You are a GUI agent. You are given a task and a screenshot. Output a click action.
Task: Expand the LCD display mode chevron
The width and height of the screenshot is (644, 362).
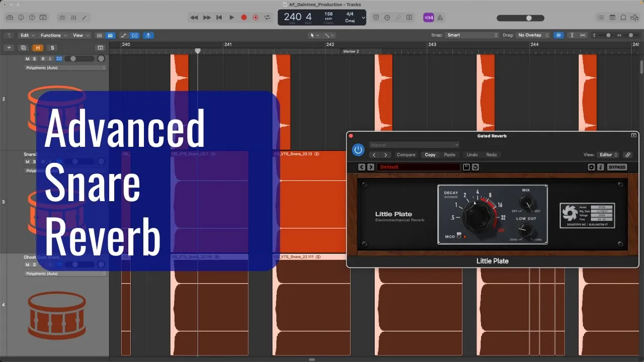[363, 17]
